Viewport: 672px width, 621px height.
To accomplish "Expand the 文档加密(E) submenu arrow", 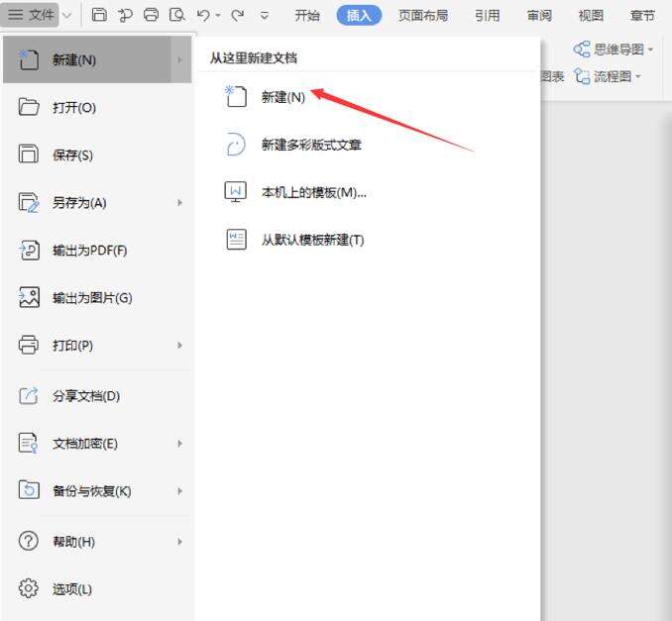I will (x=179, y=444).
